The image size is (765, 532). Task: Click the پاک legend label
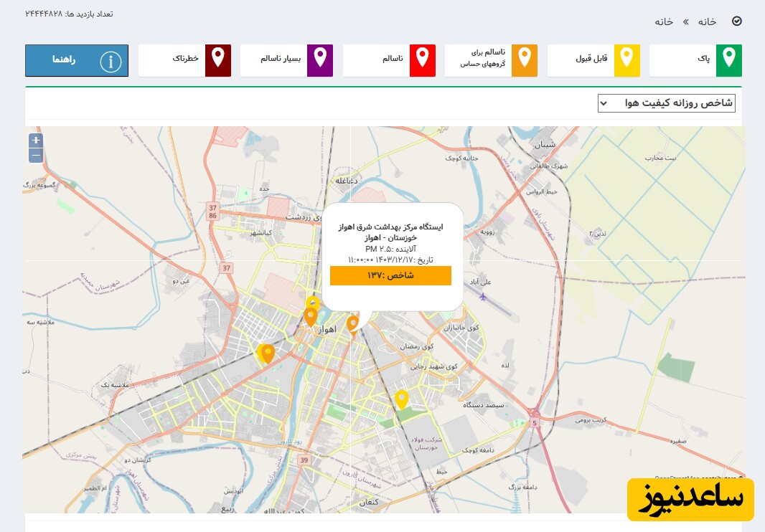703,59
